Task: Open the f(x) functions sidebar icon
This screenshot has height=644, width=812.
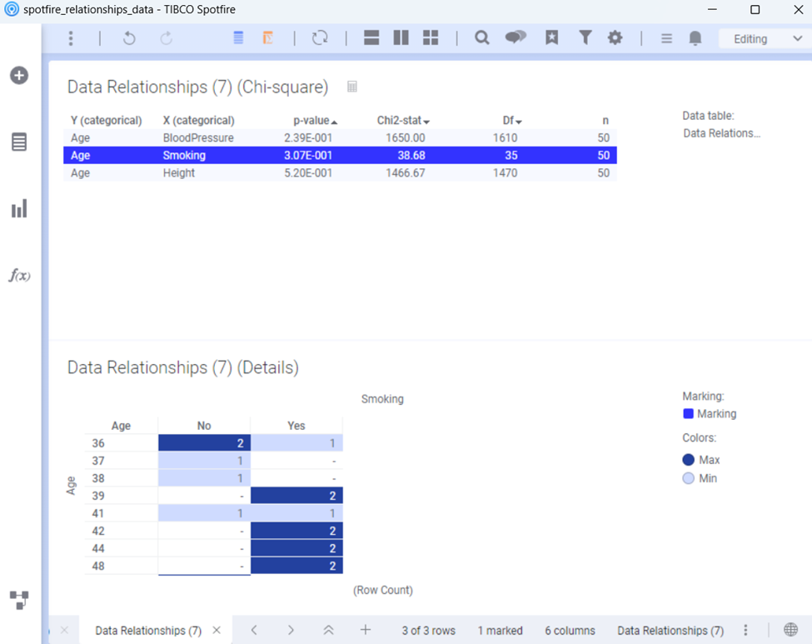Action: click(19, 275)
